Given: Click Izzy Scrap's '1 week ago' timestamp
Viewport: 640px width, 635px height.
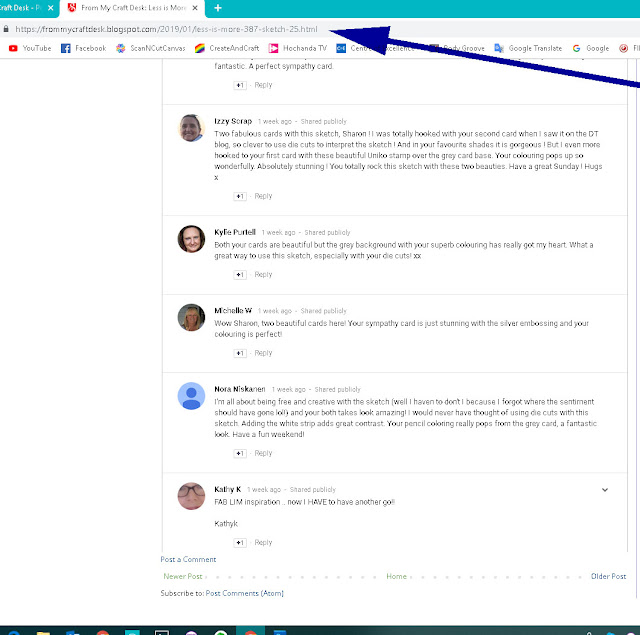Looking at the screenshot, I should (275, 122).
